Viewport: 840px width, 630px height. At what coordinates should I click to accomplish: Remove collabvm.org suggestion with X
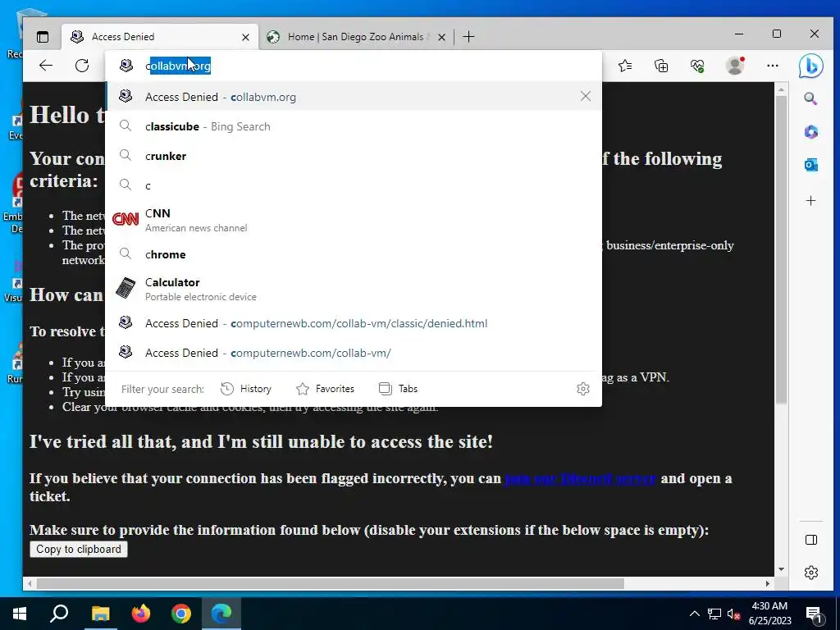coord(586,97)
